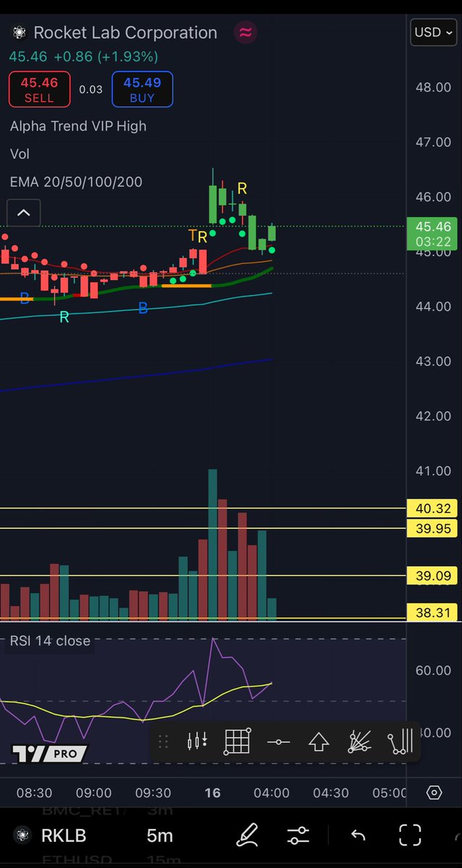
Task: Tap the TradingView PRO logo
Action: (x=49, y=753)
